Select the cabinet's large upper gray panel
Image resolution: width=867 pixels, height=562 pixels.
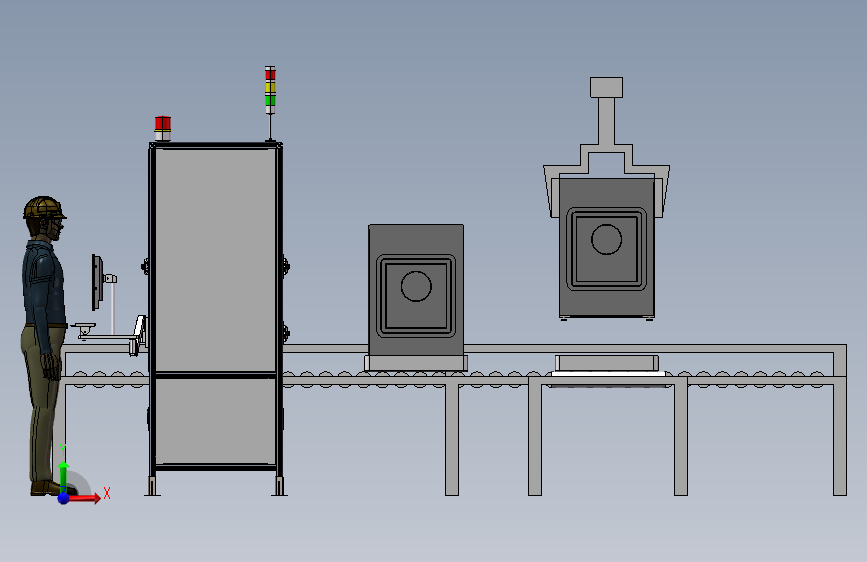pos(216,260)
